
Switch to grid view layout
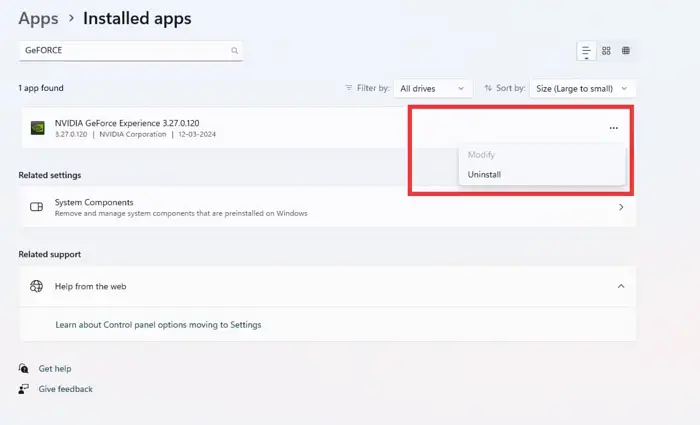point(606,51)
